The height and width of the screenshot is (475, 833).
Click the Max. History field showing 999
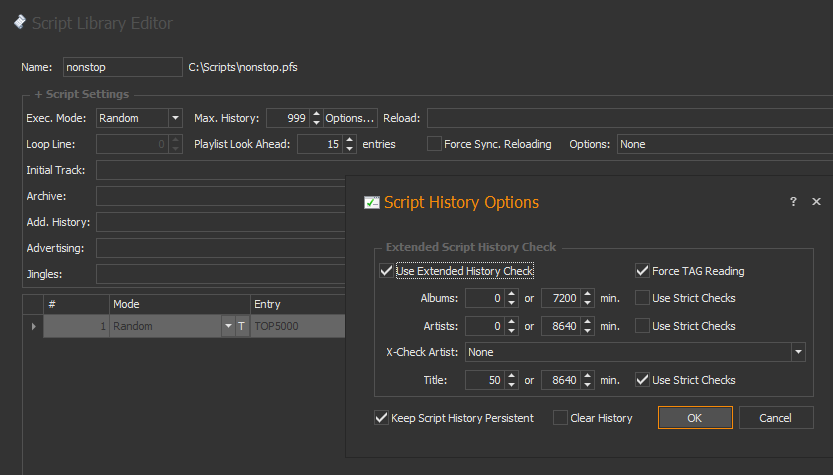pos(288,118)
